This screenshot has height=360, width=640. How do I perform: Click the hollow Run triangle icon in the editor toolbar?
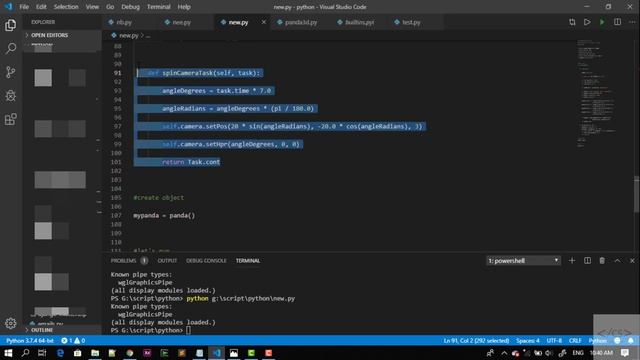pyautogui.click(x=587, y=22)
